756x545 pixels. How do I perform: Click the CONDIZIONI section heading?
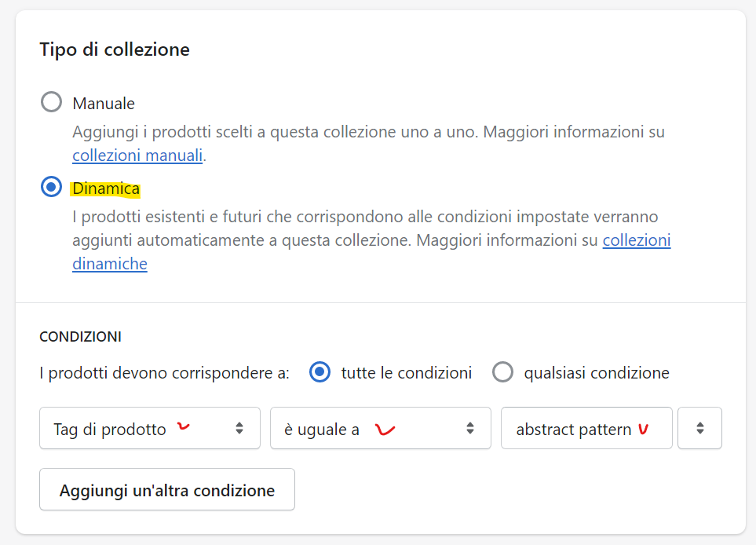tap(81, 337)
